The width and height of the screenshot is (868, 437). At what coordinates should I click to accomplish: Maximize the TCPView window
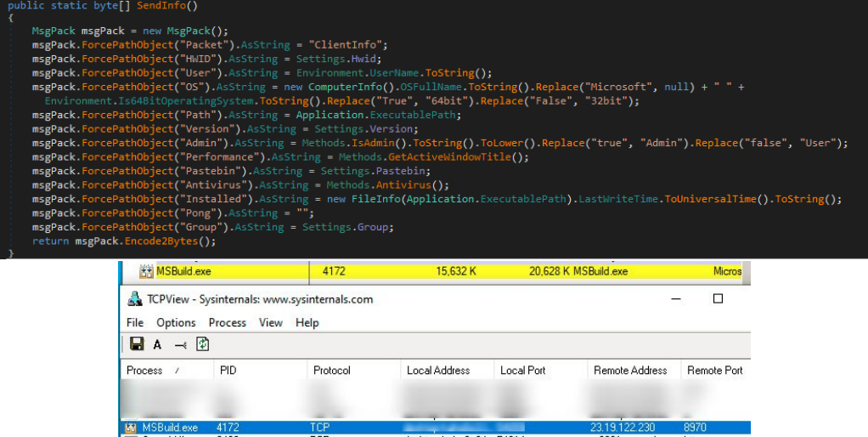click(x=718, y=298)
